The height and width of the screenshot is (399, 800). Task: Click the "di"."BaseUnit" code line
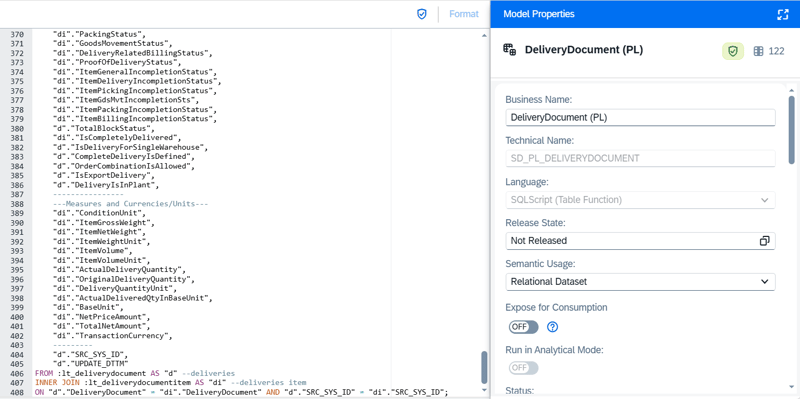coord(88,307)
